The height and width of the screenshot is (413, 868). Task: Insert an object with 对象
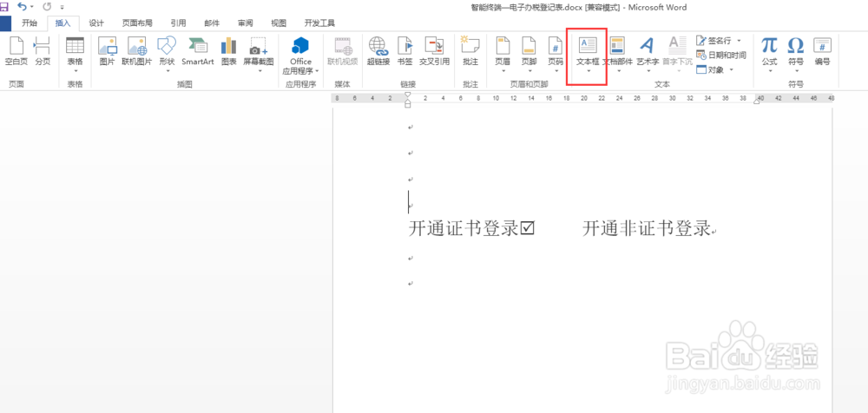[710, 69]
